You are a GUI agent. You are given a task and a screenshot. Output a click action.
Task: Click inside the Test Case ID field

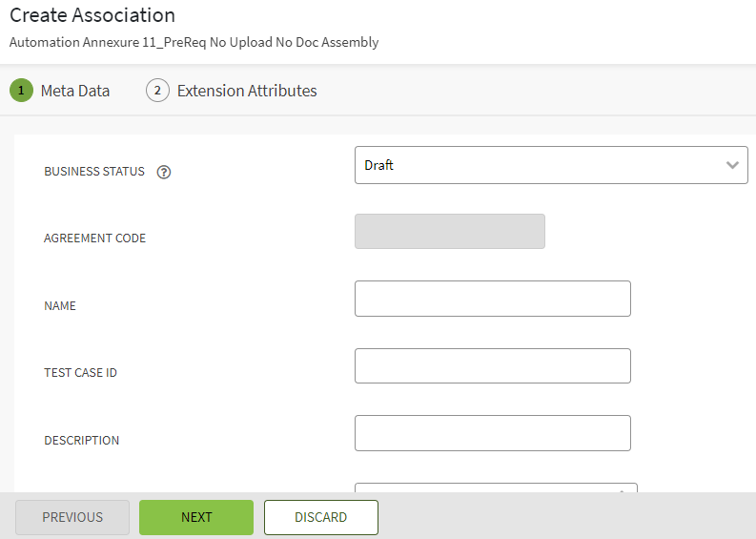(492, 365)
